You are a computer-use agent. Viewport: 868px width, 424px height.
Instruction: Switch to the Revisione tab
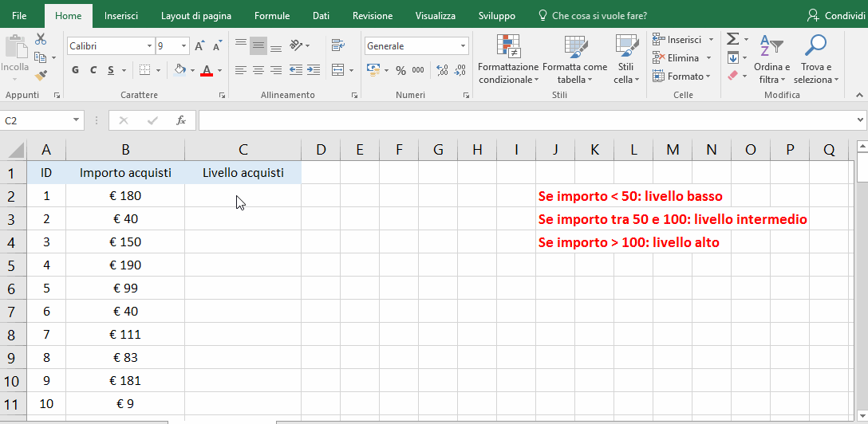373,15
